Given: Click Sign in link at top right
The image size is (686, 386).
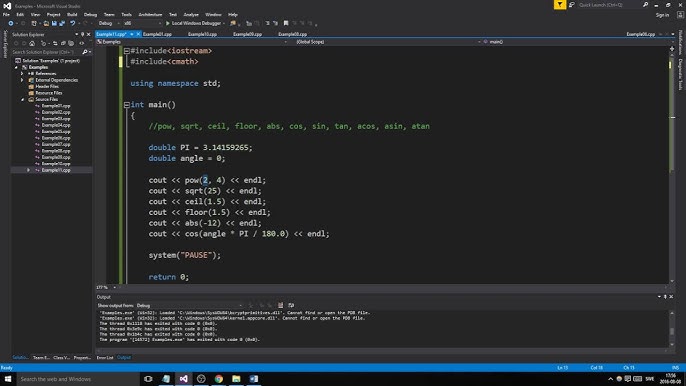Looking at the screenshot, I should click(x=662, y=15).
